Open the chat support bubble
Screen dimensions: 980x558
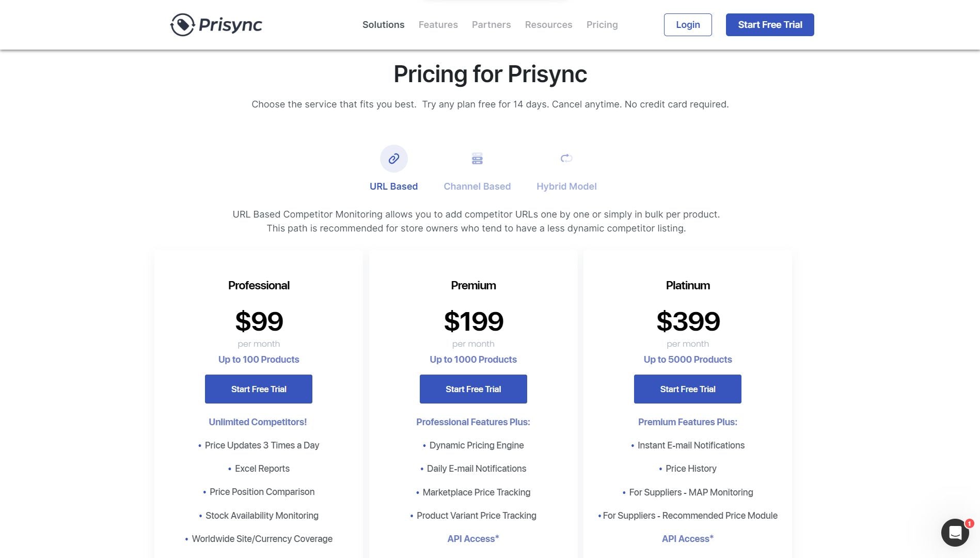coord(955,533)
